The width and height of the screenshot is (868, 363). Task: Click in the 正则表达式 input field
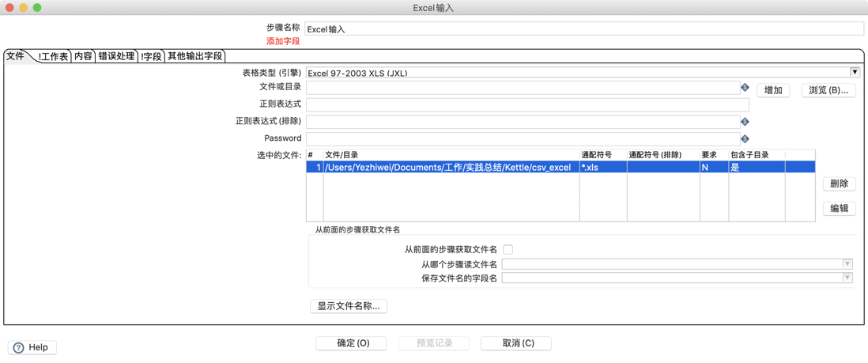(527, 104)
